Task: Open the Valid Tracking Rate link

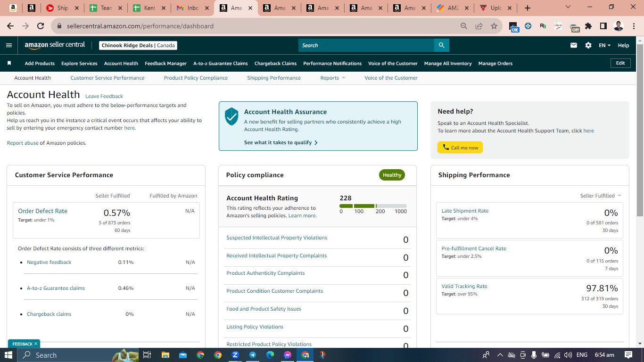Action: point(464,286)
